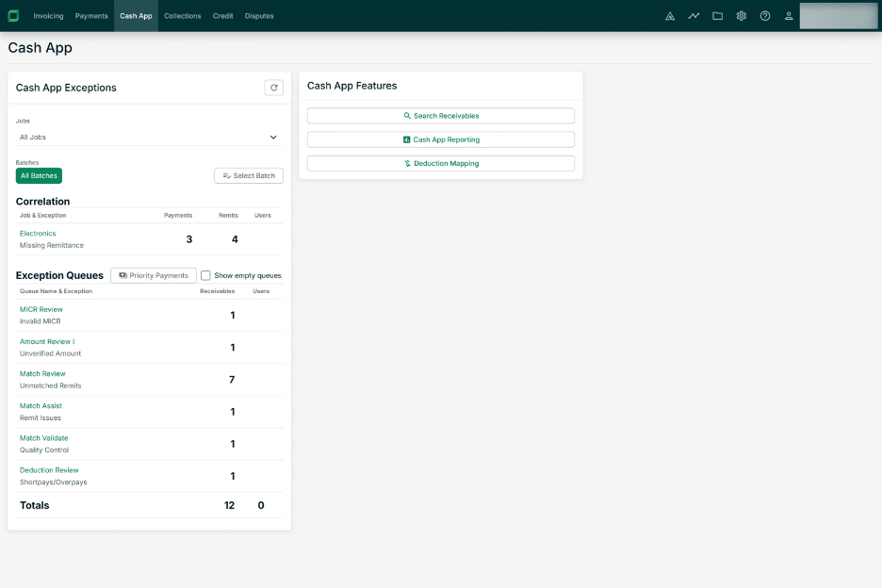Click the Missing Remittance exception text
Viewport: 882px width, 588px height.
click(52, 245)
